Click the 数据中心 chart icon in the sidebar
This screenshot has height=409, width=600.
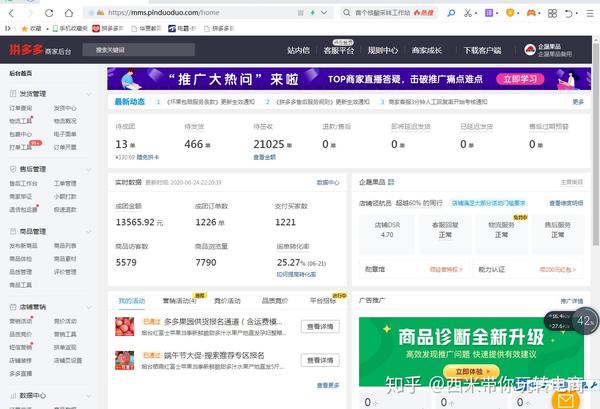[x=13, y=395]
